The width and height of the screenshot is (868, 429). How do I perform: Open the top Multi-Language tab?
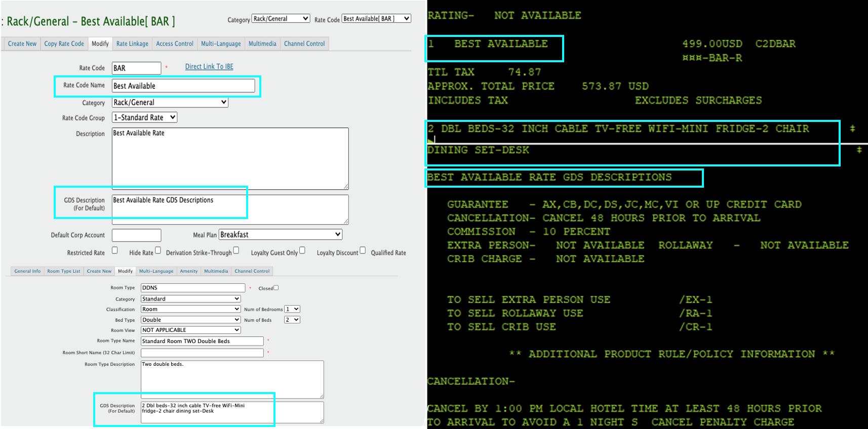(x=221, y=44)
